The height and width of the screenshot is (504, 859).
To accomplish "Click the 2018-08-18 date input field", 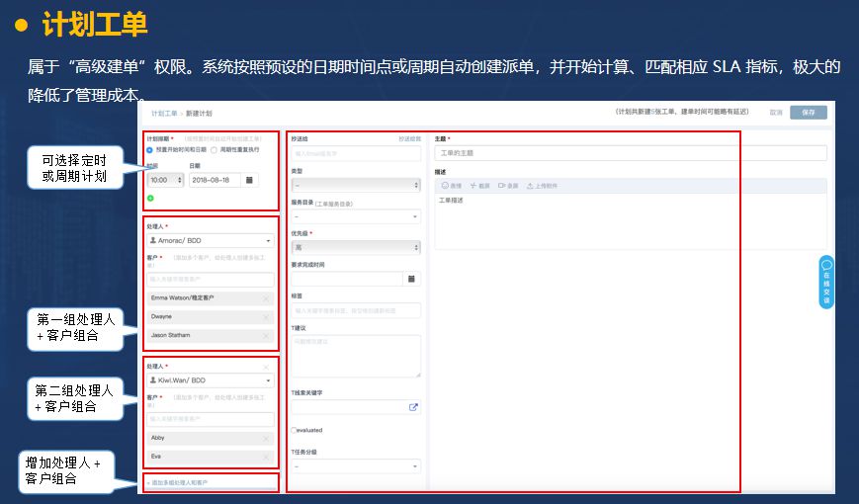I will (215, 180).
